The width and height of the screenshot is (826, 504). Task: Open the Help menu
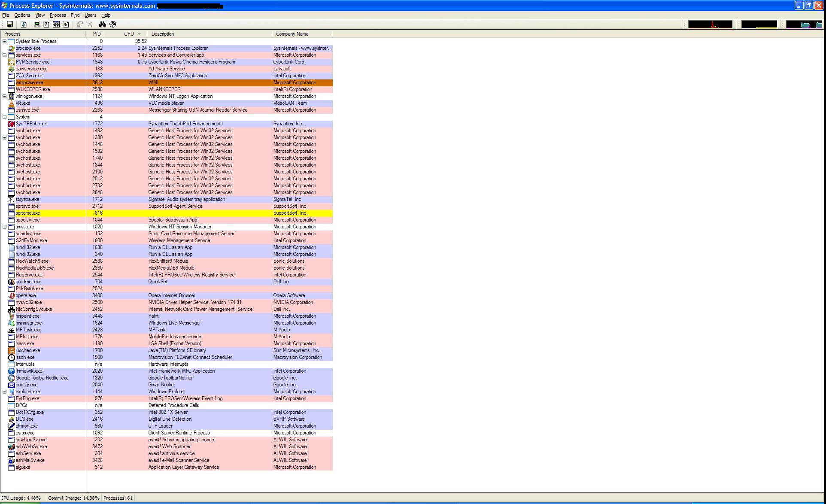(106, 15)
